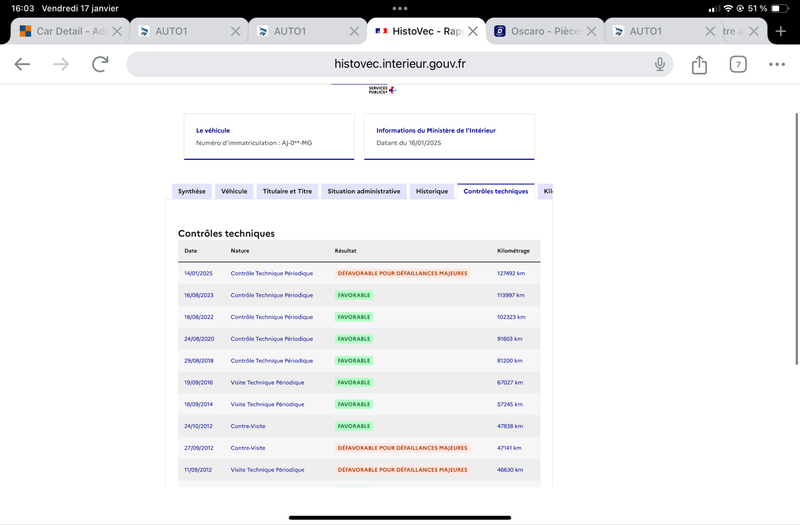This screenshot has height=525, width=800.
Task: Click Visite Technique Périodique in 19/09/2016 row
Action: [267, 383]
